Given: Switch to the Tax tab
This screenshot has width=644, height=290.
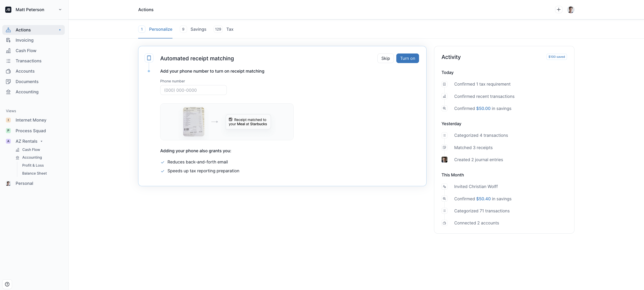Looking at the screenshot, I should [x=230, y=29].
